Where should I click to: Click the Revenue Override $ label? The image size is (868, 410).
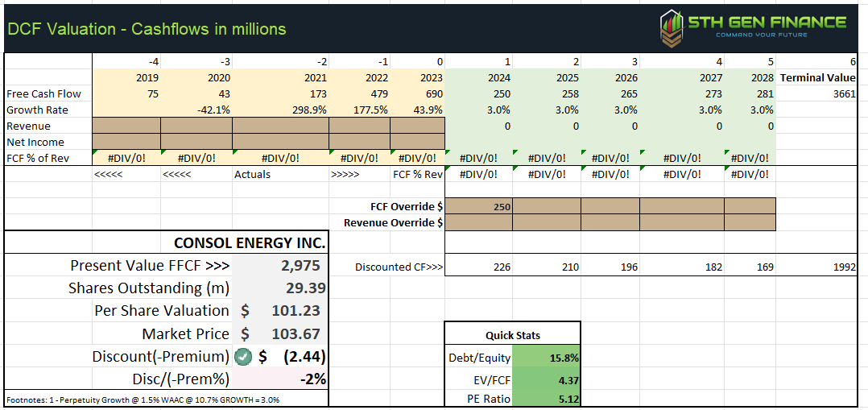point(394,223)
